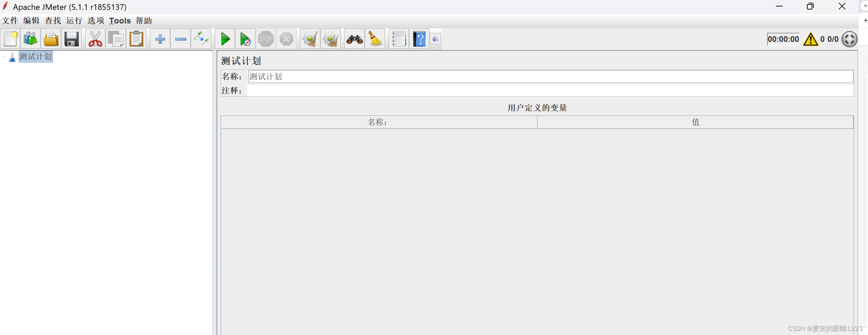Viewport: 868px width, 335px height.
Task: Select the 测试计划 node in tree
Action: pyautogui.click(x=35, y=57)
